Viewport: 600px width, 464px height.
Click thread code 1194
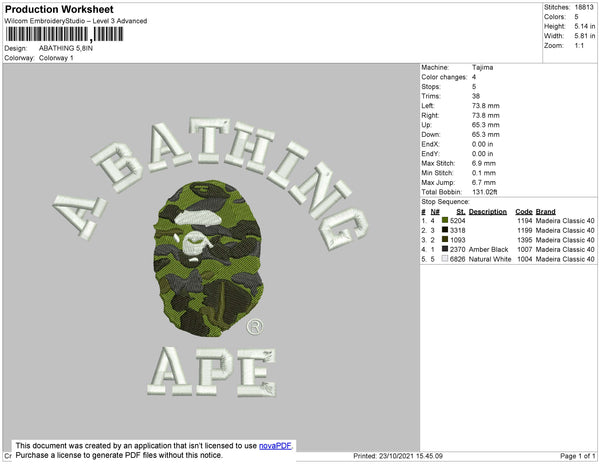click(525, 221)
